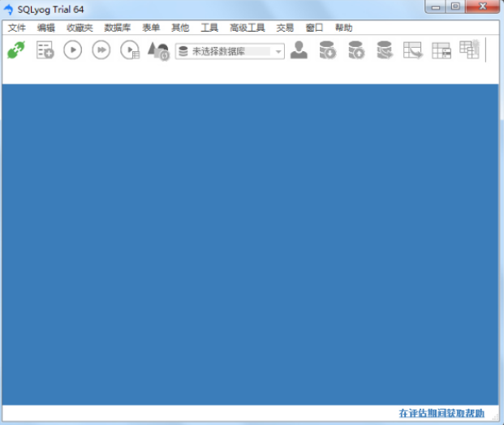Viewport: 504px width, 425px height.
Task: Expand the 未选择数据库 database dropdown
Action: [278, 51]
